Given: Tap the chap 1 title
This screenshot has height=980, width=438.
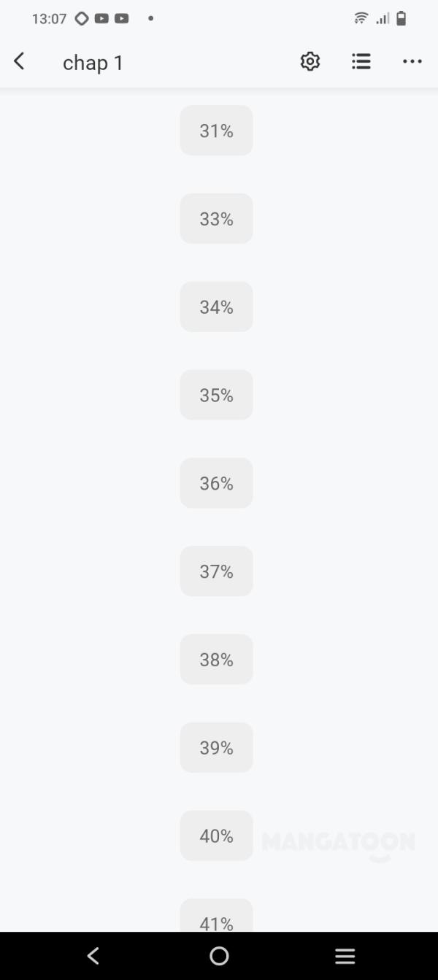Looking at the screenshot, I should [x=93, y=63].
